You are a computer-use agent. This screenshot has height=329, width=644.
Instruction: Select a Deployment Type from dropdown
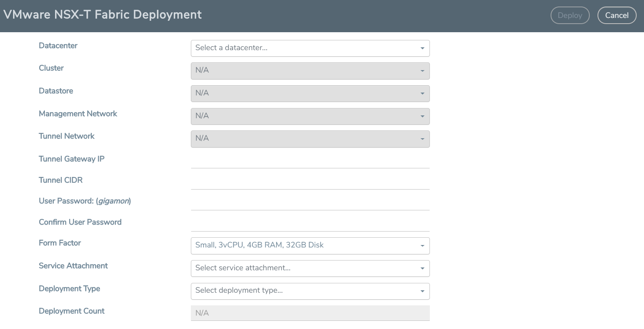click(x=310, y=291)
